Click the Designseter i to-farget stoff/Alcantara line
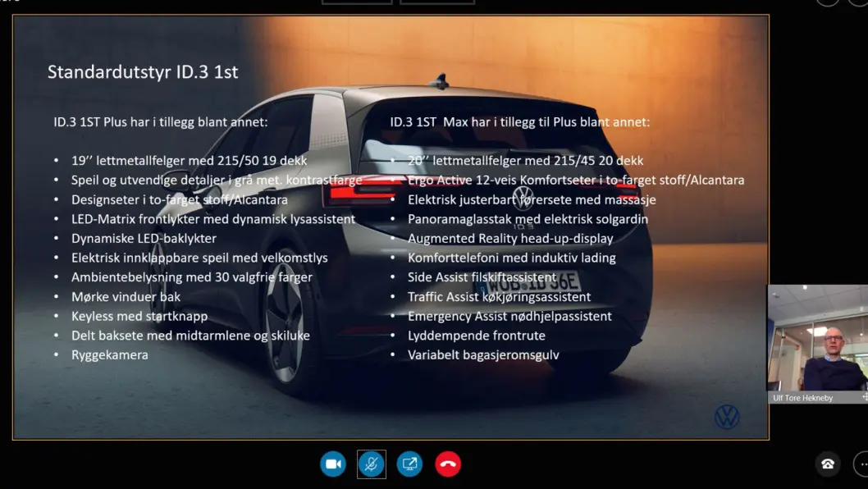The height and width of the screenshot is (489, 868). pos(180,199)
